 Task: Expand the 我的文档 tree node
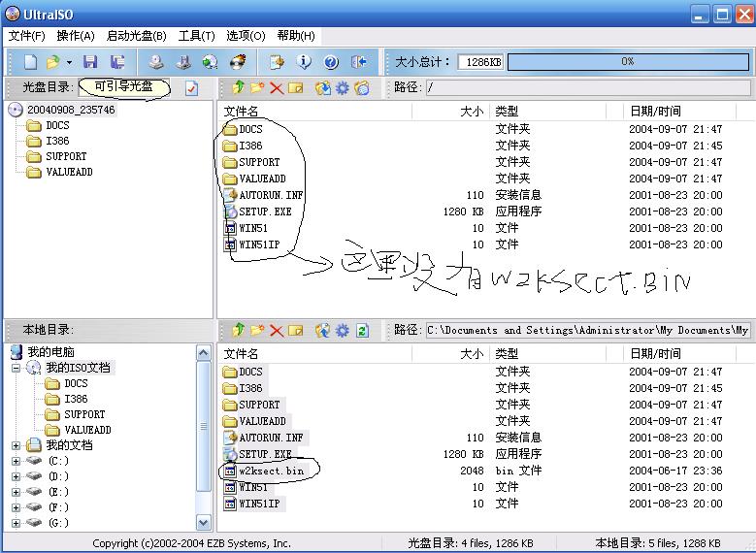pyautogui.click(x=16, y=445)
